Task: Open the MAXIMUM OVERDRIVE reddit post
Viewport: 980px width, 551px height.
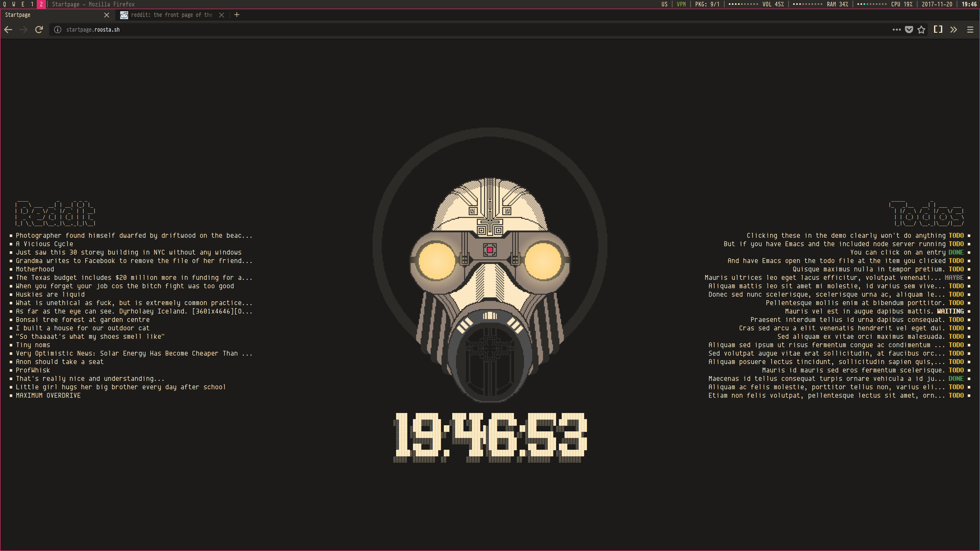Action: point(48,395)
